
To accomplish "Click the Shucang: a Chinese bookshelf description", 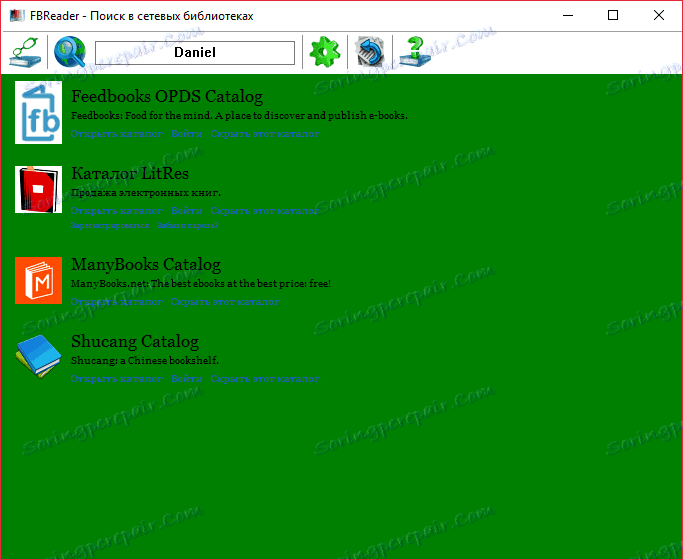I will click(x=145, y=361).
